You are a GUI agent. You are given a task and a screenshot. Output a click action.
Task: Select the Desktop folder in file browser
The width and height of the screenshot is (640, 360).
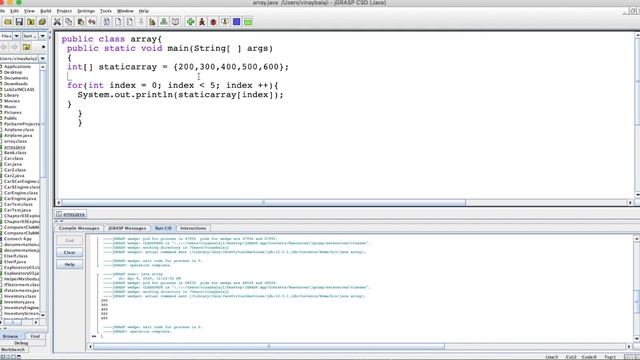tap(13, 72)
